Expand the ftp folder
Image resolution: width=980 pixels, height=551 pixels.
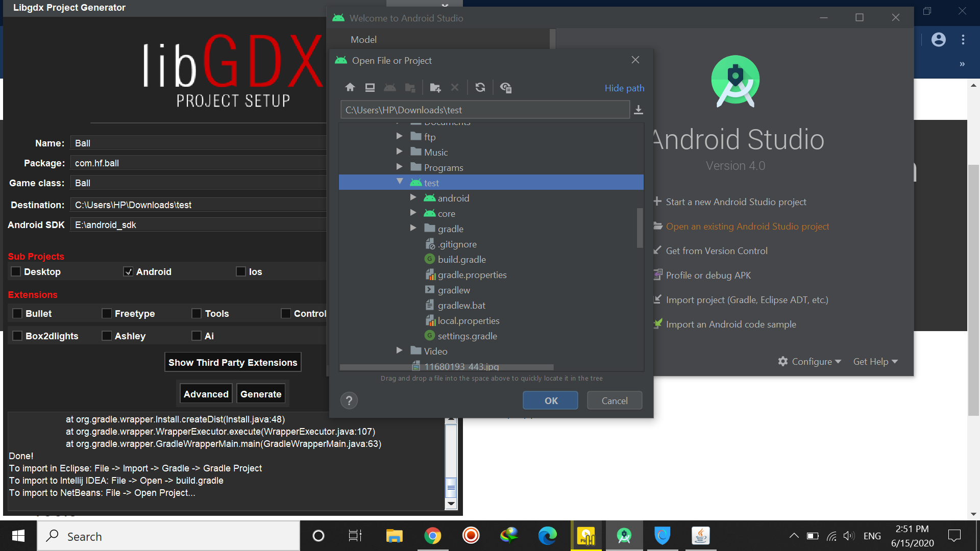399,136
